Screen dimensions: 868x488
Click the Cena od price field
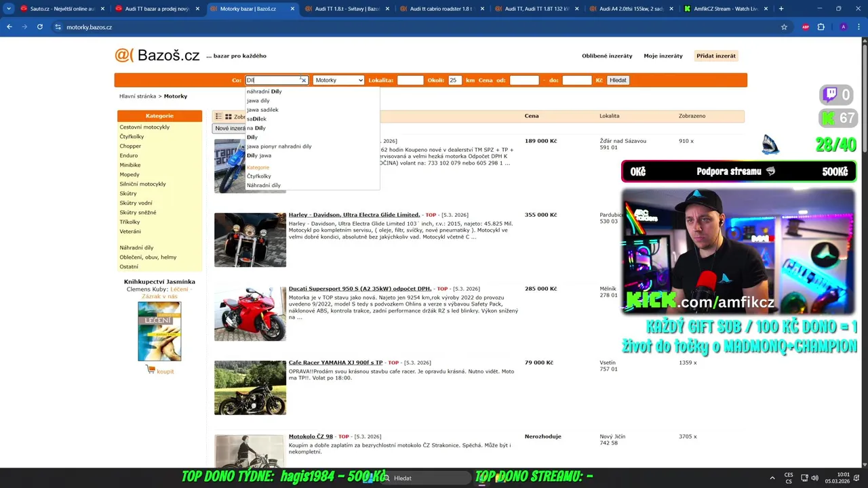524,80
